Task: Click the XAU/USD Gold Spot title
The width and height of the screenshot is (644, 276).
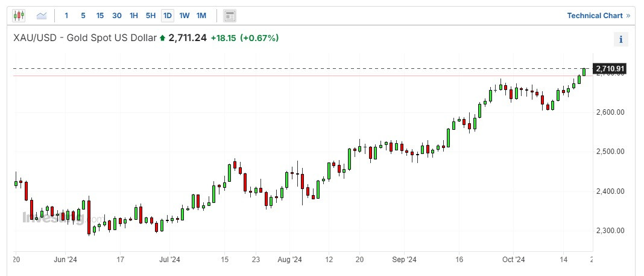Action: point(85,38)
